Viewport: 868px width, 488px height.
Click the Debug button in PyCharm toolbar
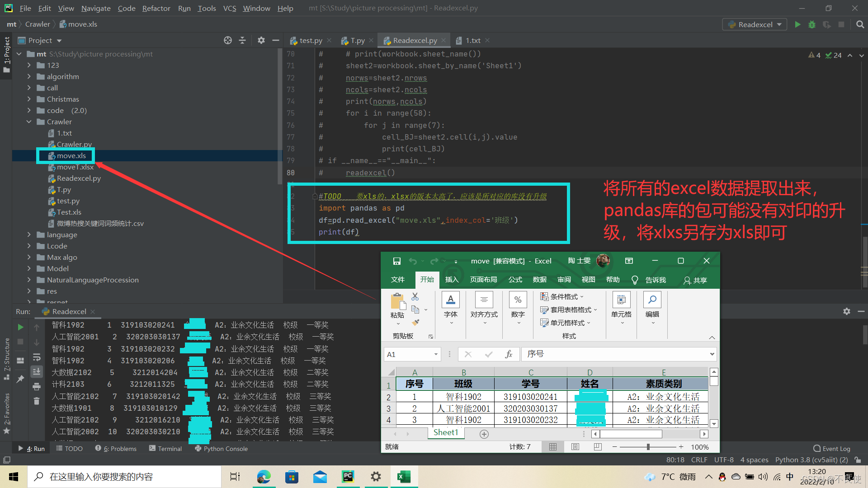(812, 24)
